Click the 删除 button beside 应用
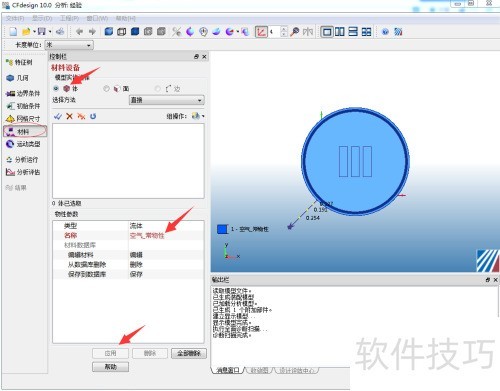Screen dimensions: 500x391 click(150, 353)
